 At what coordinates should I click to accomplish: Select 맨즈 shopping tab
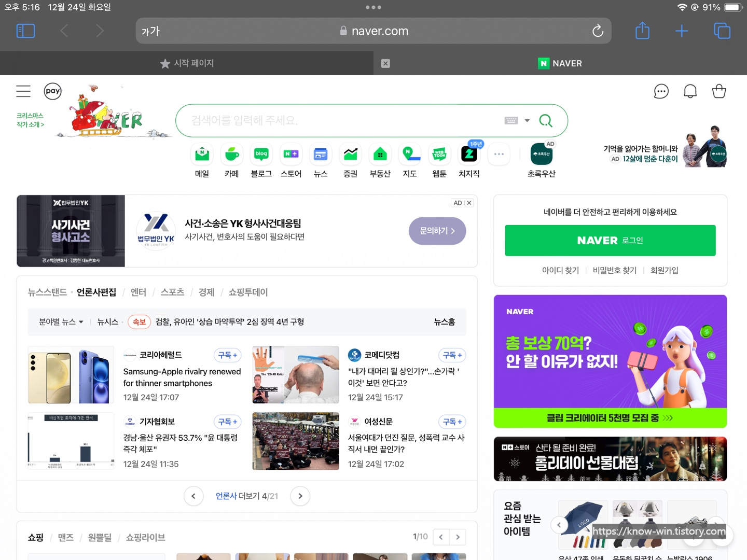coord(66,538)
